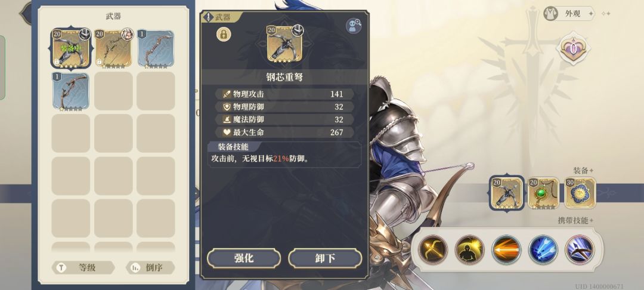Tap the crossbow skill icon at far right
The width and height of the screenshot is (644, 290).
580,249
